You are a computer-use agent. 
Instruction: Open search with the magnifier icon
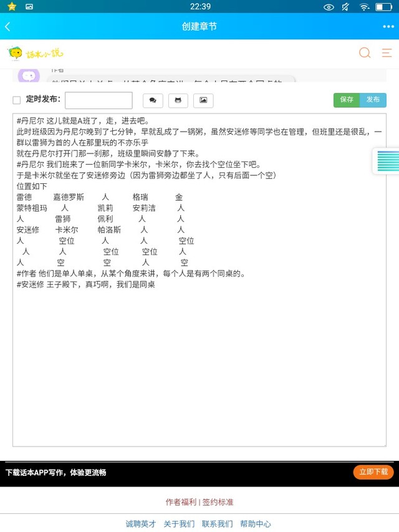(x=365, y=53)
